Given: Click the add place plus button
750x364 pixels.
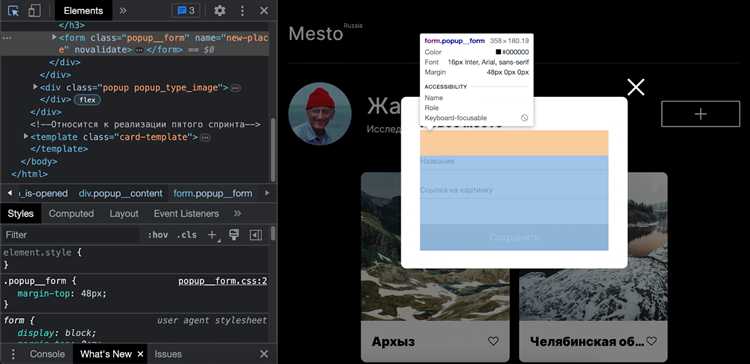Looking at the screenshot, I should pyautogui.click(x=700, y=114).
